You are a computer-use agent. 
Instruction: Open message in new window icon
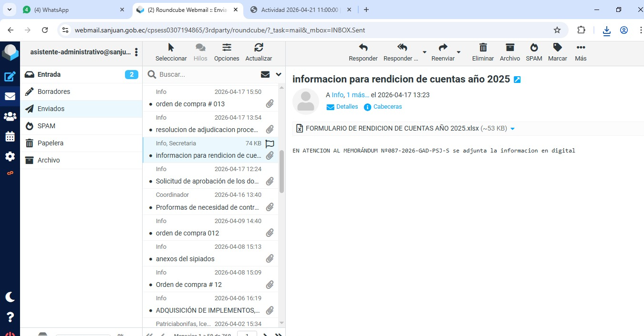517,80
